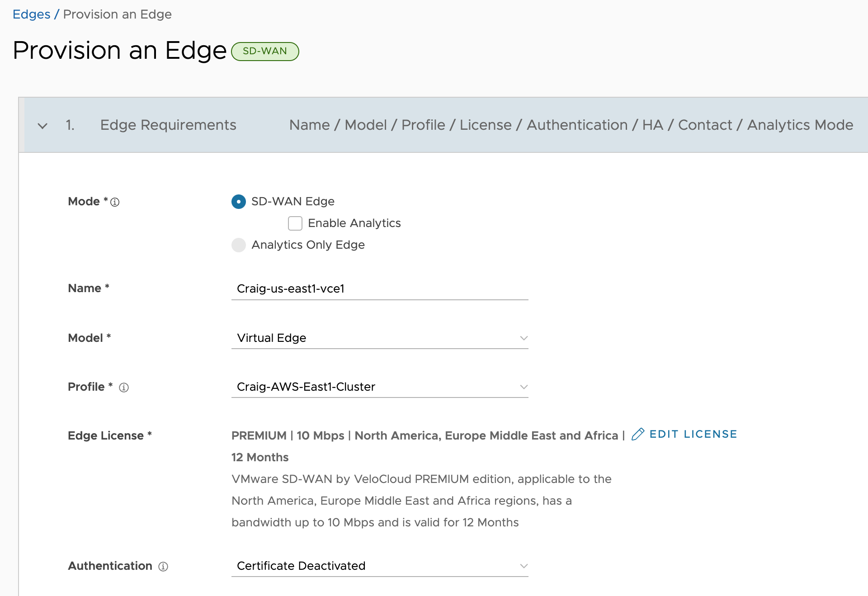Enable the Analytics checkbox
Screen dimensions: 868x596
click(x=295, y=223)
